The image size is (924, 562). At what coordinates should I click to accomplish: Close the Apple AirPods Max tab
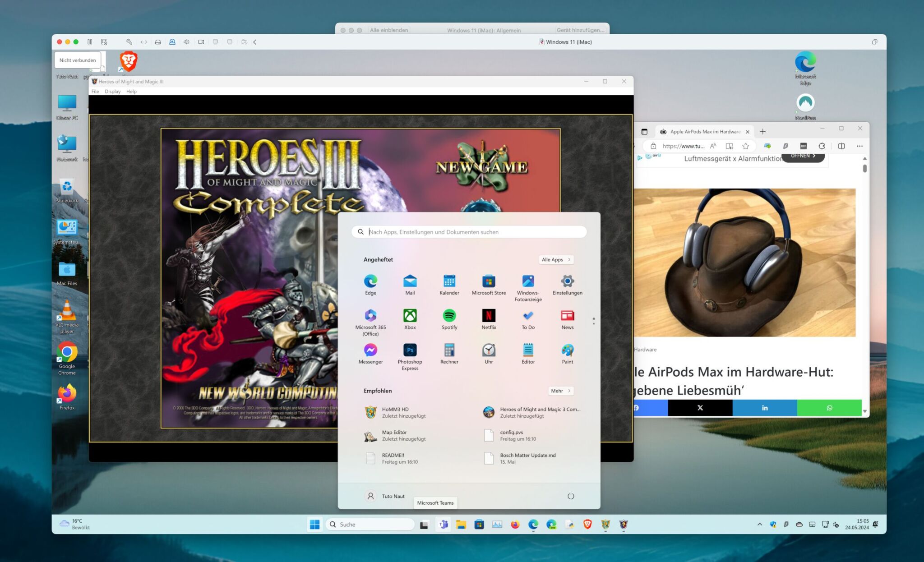click(x=748, y=132)
